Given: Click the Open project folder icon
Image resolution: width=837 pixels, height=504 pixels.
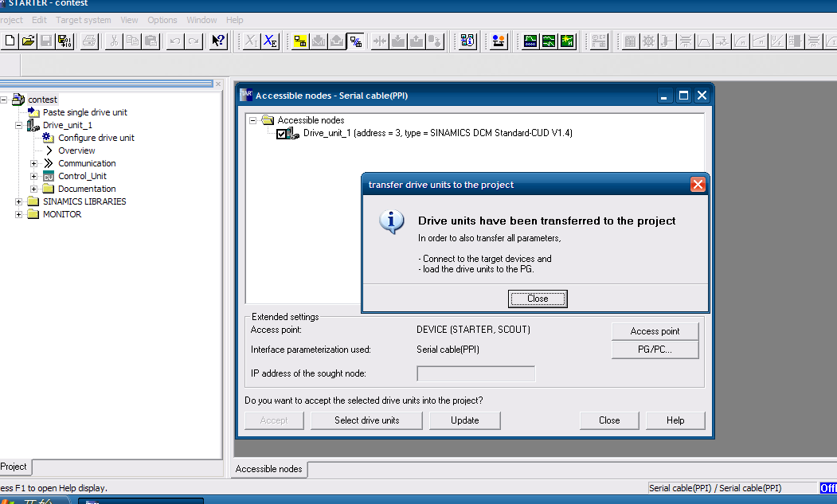Looking at the screenshot, I should click(x=28, y=41).
